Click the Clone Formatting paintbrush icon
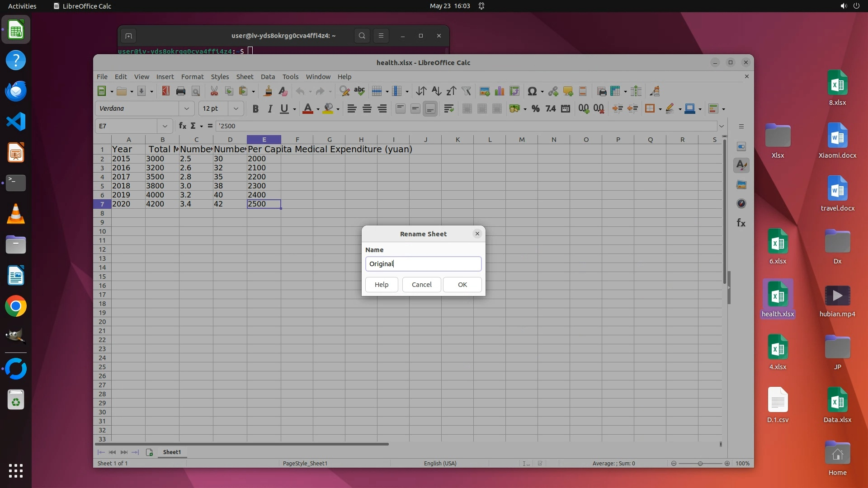This screenshot has width=868, height=488. (268, 91)
